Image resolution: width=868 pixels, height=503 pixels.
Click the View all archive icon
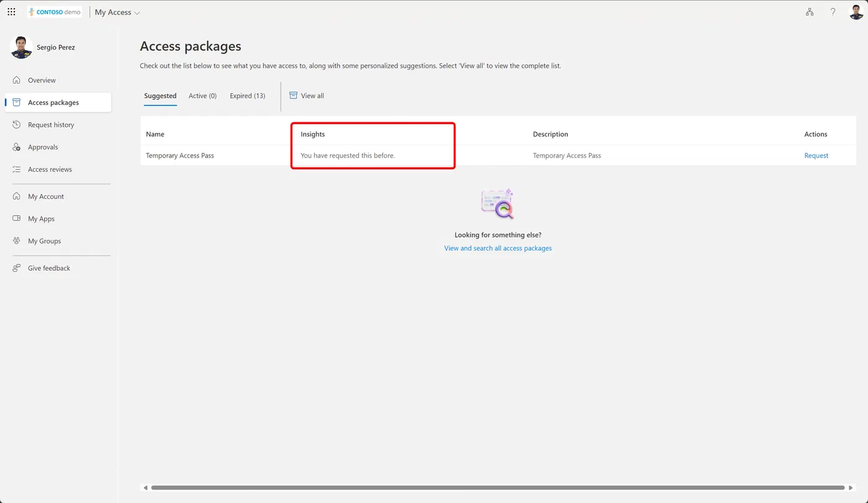point(293,96)
